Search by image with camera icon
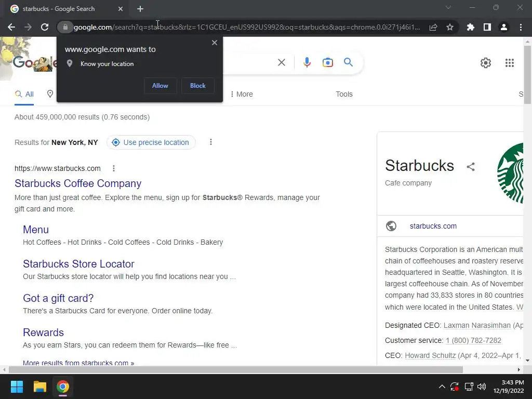The height and width of the screenshot is (399, 532). coord(327,62)
